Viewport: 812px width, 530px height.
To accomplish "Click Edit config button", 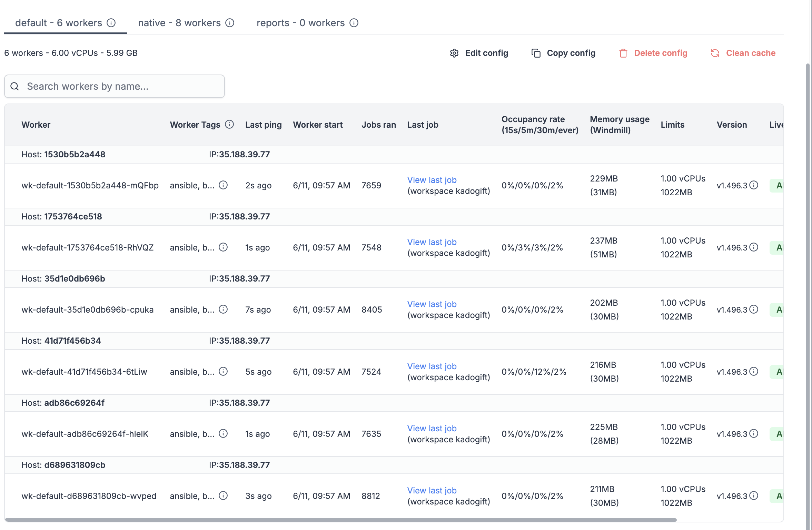I will pos(479,53).
